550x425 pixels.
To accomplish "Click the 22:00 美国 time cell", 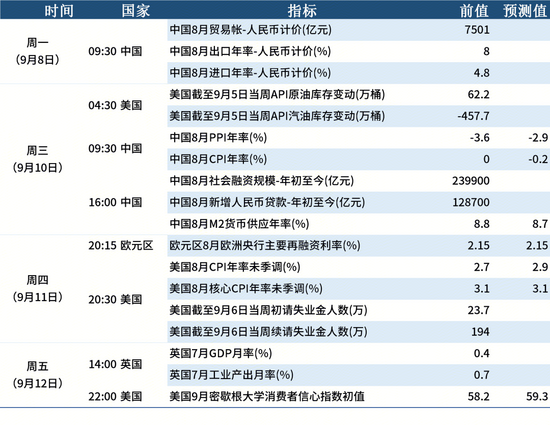I will (115, 397).
